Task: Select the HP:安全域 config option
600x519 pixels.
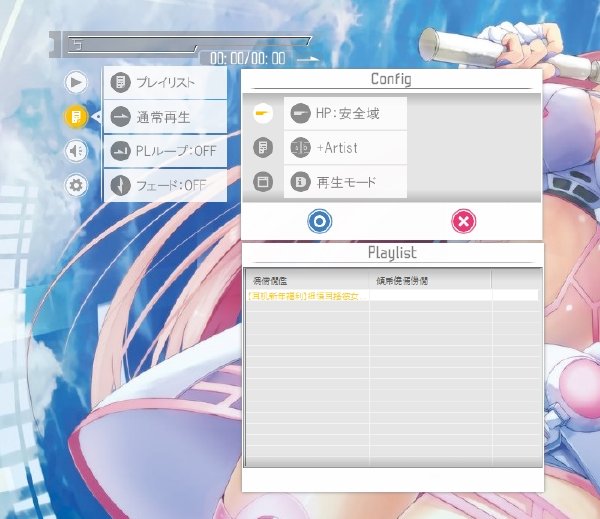Action: point(345,113)
